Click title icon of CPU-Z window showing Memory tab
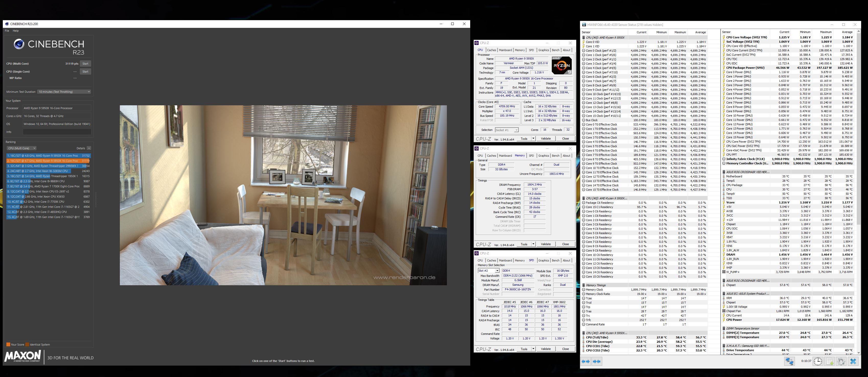The width and height of the screenshot is (868, 377). tap(477, 148)
